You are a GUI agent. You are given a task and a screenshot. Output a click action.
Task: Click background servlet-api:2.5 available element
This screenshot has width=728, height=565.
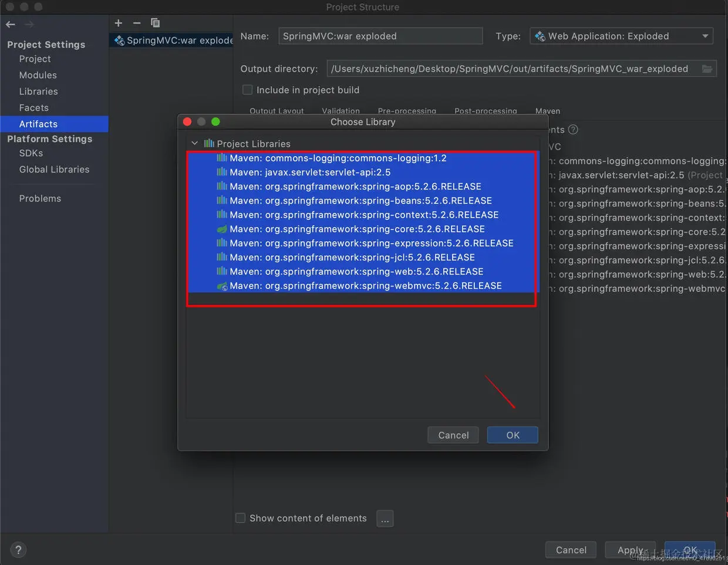coord(638,175)
